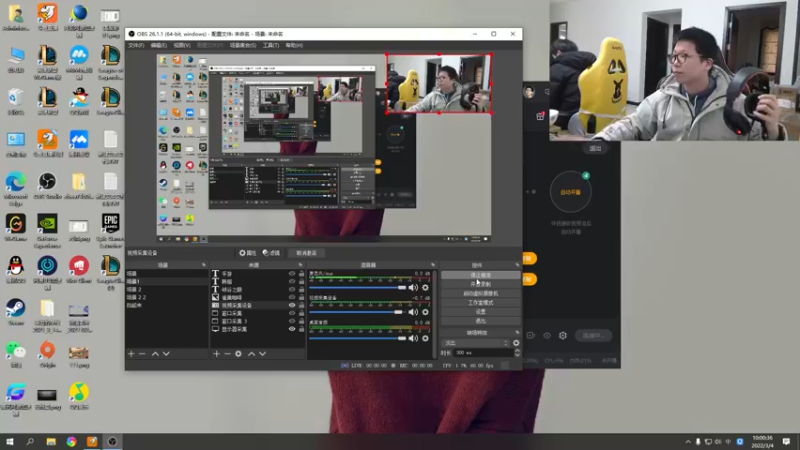This screenshot has width=800, height=450.
Task: Open 设置 from Controls panel
Action: [481, 312]
